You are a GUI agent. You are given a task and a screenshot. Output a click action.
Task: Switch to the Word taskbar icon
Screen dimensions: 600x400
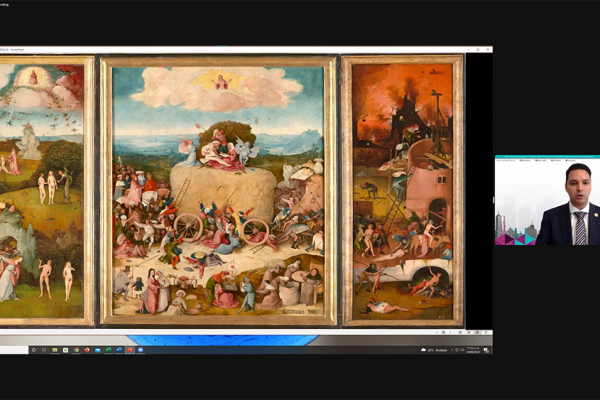coord(119,350)
